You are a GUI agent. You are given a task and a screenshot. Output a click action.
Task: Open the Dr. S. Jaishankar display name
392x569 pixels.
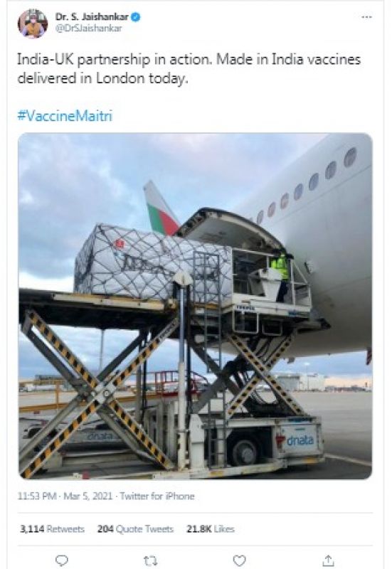click(92, 16)
